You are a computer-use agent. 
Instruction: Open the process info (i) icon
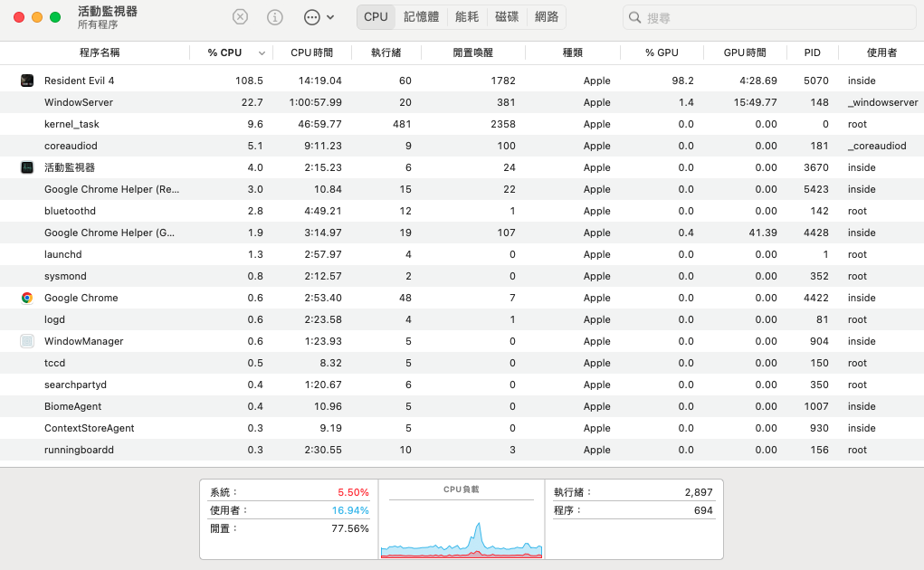coord(274,17)
